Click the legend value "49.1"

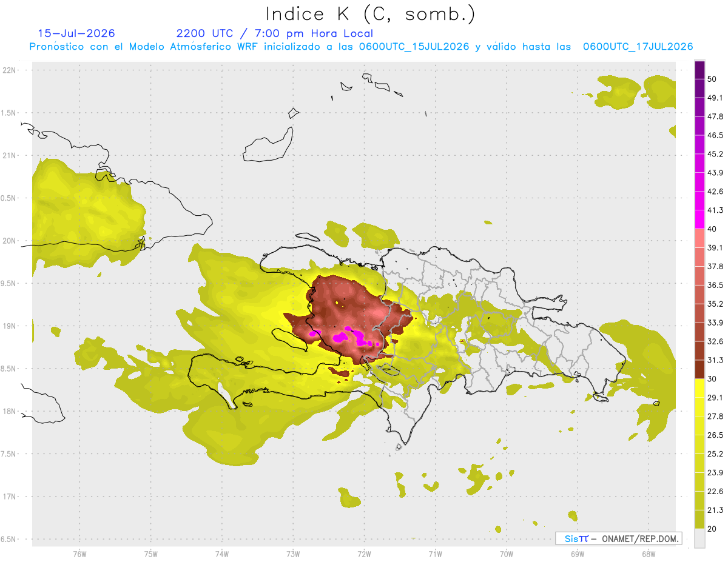point(715,98)
